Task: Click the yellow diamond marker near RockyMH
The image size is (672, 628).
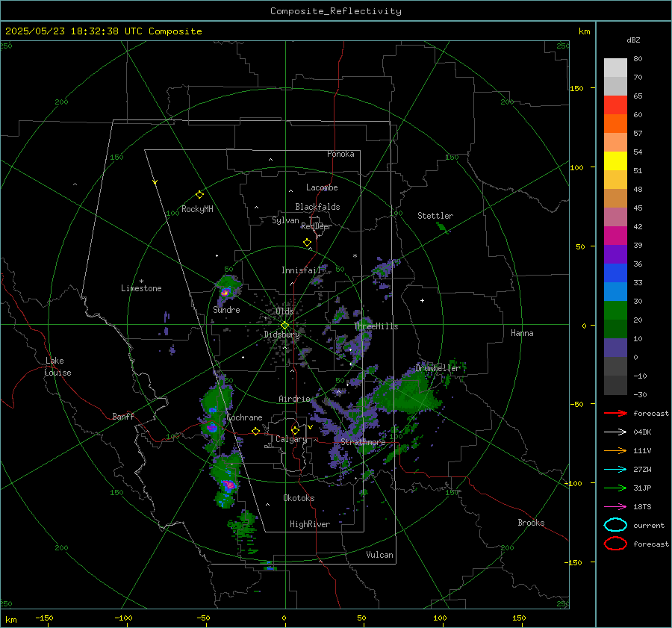Action: (x=199, y=195)
